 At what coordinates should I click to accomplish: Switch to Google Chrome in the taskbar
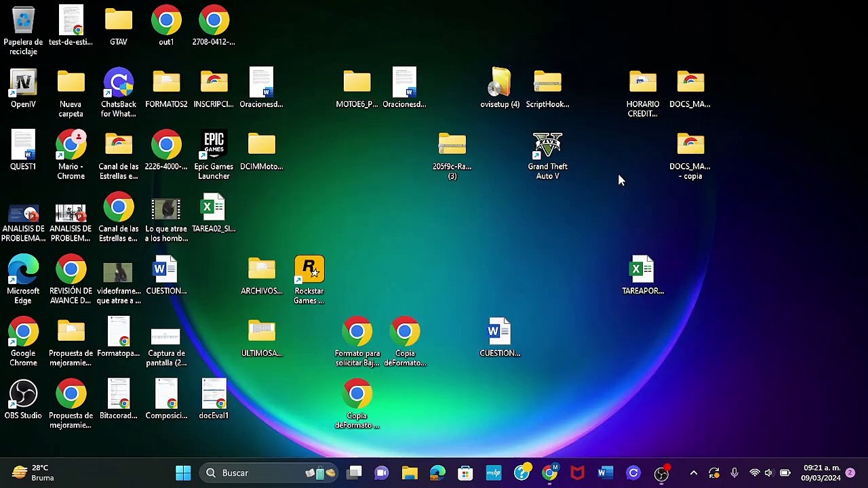coord(550,473)
